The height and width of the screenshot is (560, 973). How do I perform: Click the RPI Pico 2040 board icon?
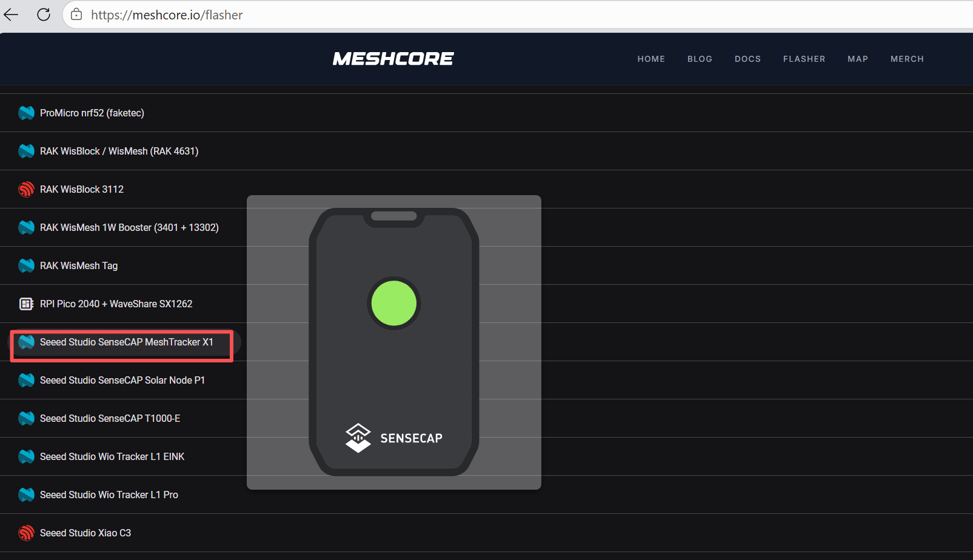click(x=26, y=304)
